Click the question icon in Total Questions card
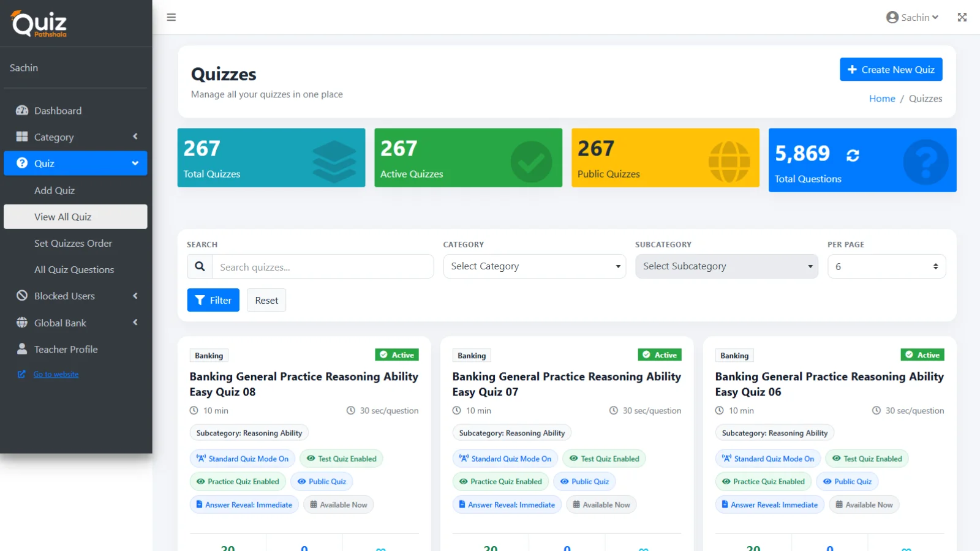Image resolution: width=980 pixels, height=551 pixels. (x=925, y=162)
